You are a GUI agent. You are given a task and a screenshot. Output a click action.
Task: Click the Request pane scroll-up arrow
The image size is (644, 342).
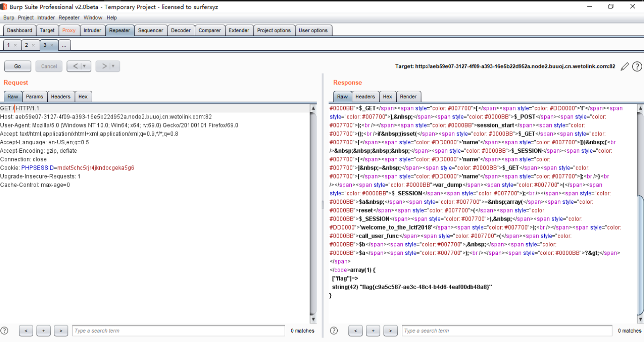coord(313,108)
